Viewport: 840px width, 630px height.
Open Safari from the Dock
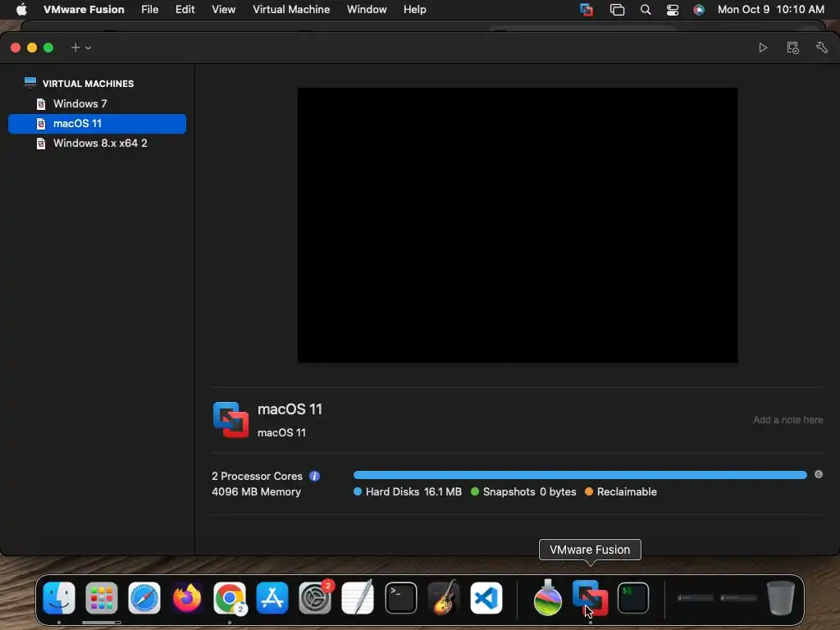[144, 598]
